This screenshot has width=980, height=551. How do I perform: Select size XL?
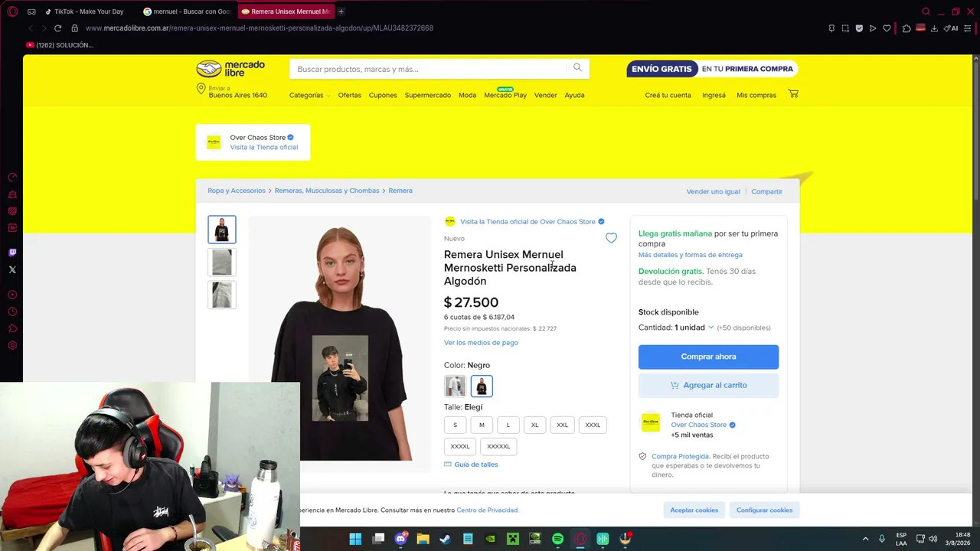(x=534, y=425)
